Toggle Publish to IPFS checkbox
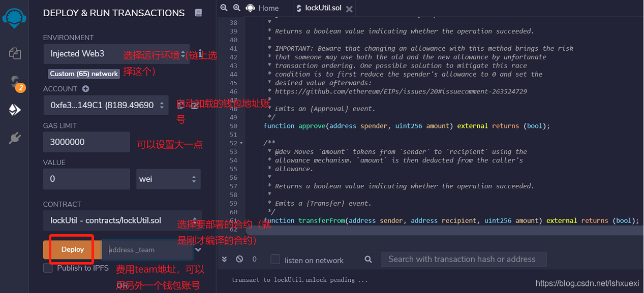The width and height of the screenshot is (644, 293). (48, 268)
